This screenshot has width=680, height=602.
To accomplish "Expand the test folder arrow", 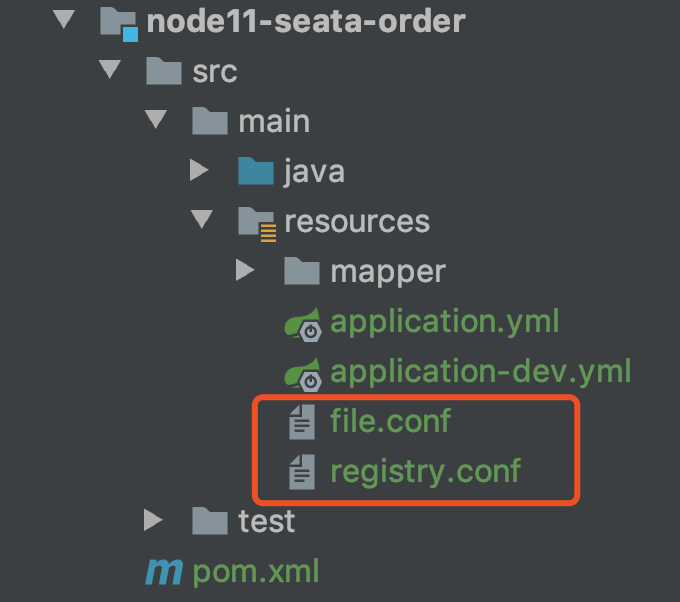I will pos(153,520).
